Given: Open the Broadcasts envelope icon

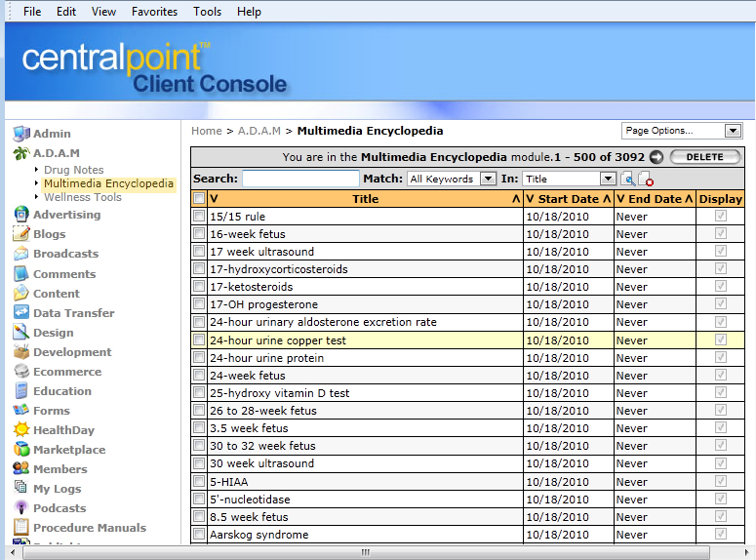Looking at the screenshot, I should pyautogui.click(x=21, y=254).
